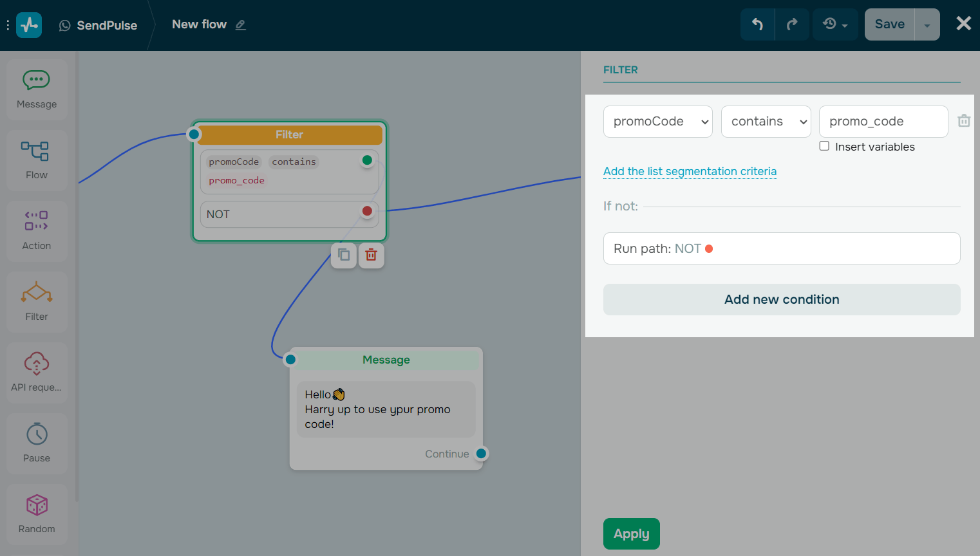Delete the promoCode condition via trash icon
The image size is (980, 556).
click(963, 121)
